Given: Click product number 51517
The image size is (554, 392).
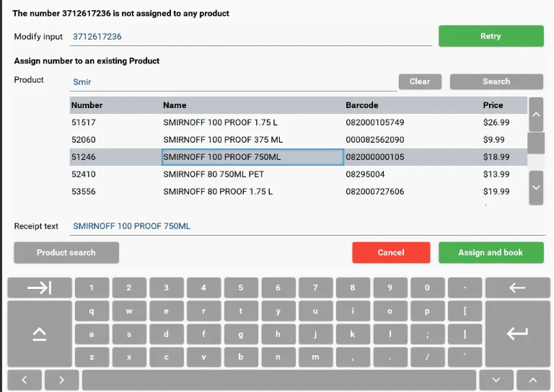Looking at the screenshot, I should click(x=84, y=122).
